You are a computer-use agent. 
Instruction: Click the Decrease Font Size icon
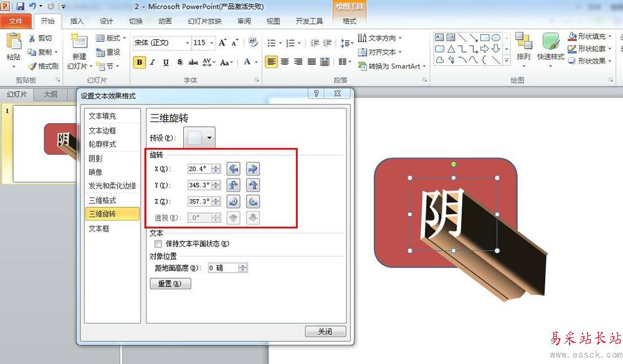235,42
